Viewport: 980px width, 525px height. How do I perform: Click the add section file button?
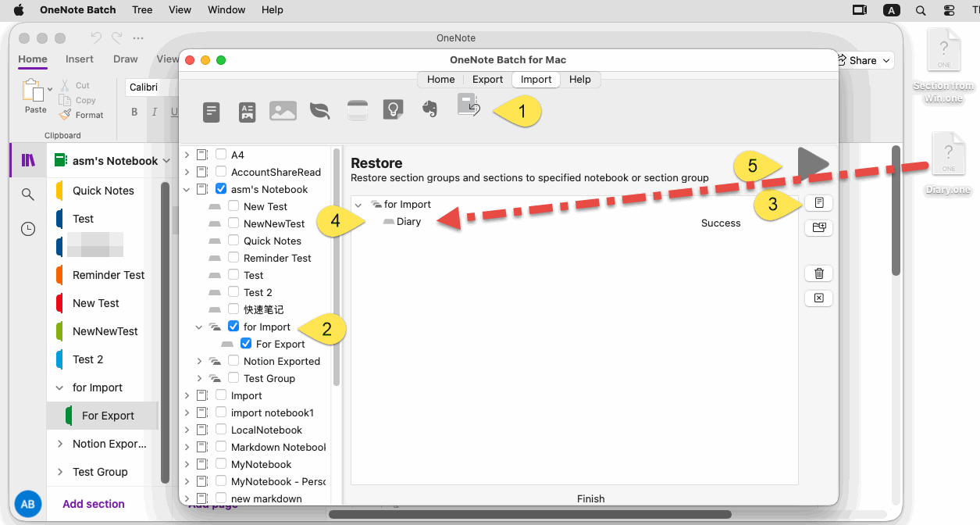point(818,203)
